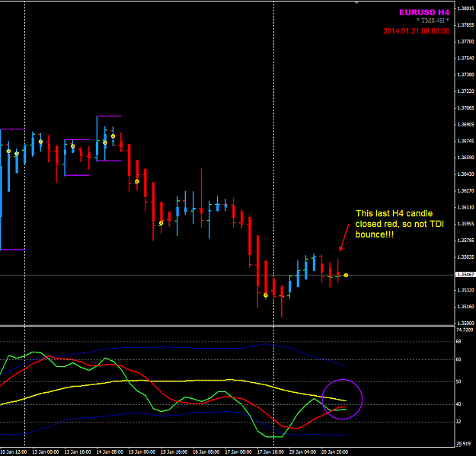Click price axis value 1.37220
476x456 pixels.
465,91
